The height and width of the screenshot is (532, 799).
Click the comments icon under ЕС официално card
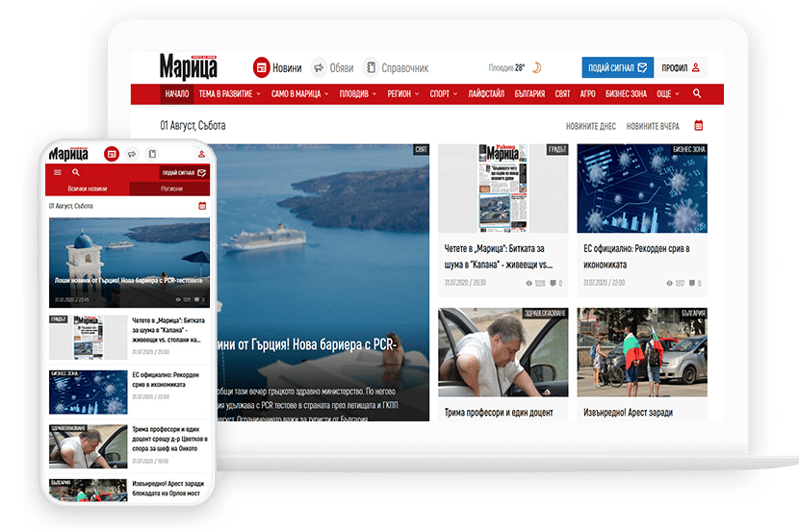(691, 283)
